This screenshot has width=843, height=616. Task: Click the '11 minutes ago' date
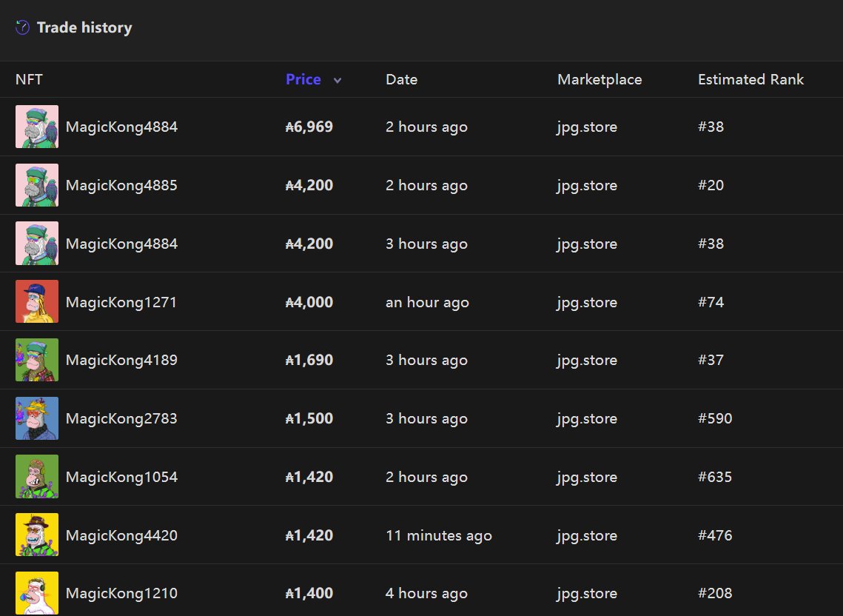[x=439, y=536]
